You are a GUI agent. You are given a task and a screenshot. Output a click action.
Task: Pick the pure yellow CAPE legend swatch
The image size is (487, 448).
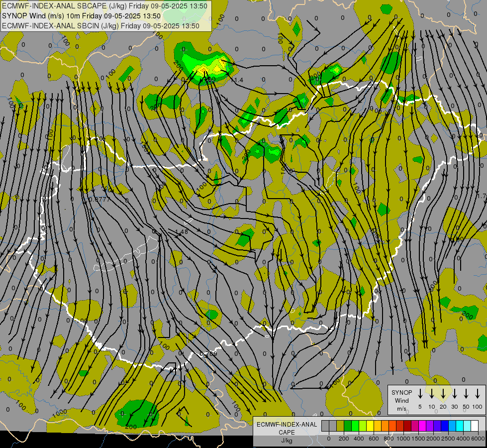click(370, 426)
